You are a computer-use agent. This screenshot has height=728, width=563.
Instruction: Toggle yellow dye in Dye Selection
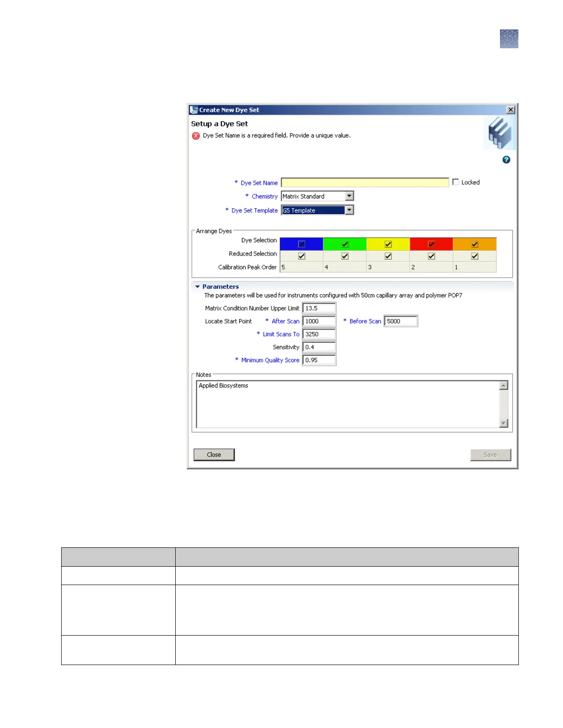[x=388, y=244]
